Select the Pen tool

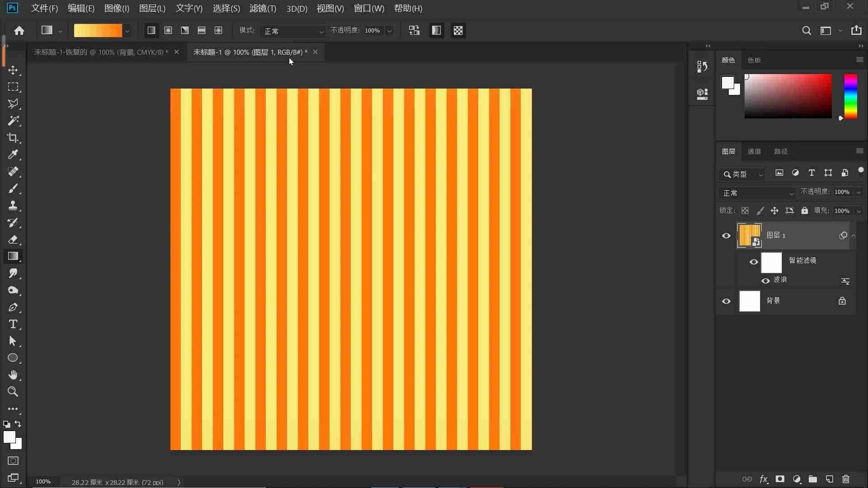coord(13,307)
